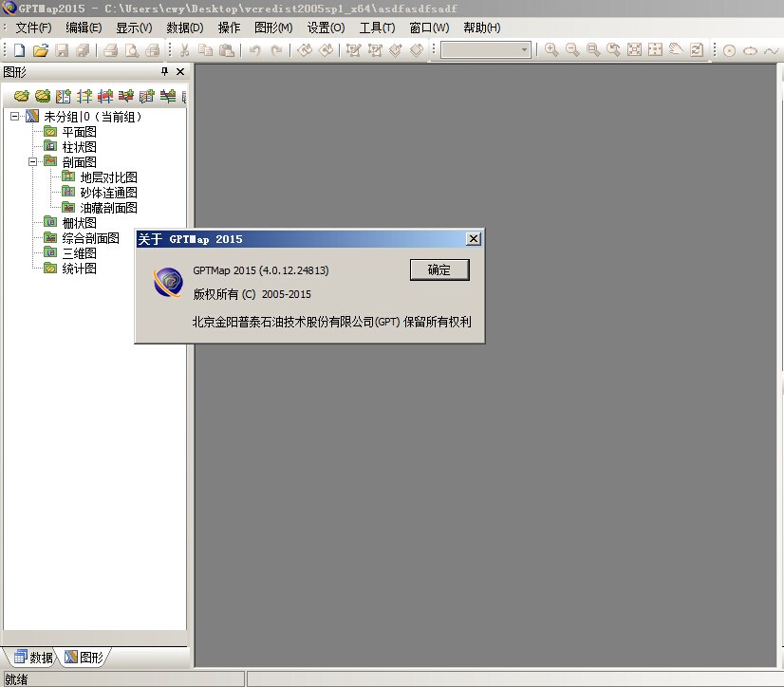This screenshot has width=784, height=687.
Task: Close the 关于 GPTMap 2015 dialog
Action: (x=473, y=239)
